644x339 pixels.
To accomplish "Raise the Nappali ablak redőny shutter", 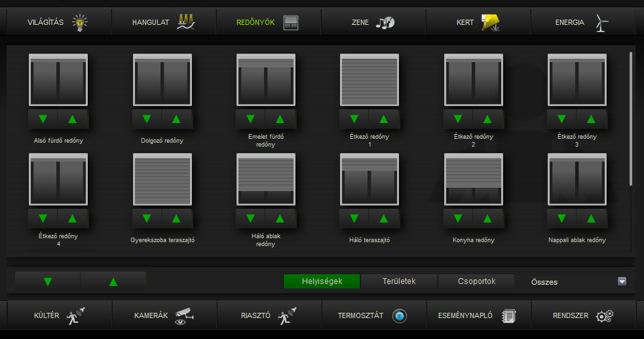I will (x=592, y=219).
